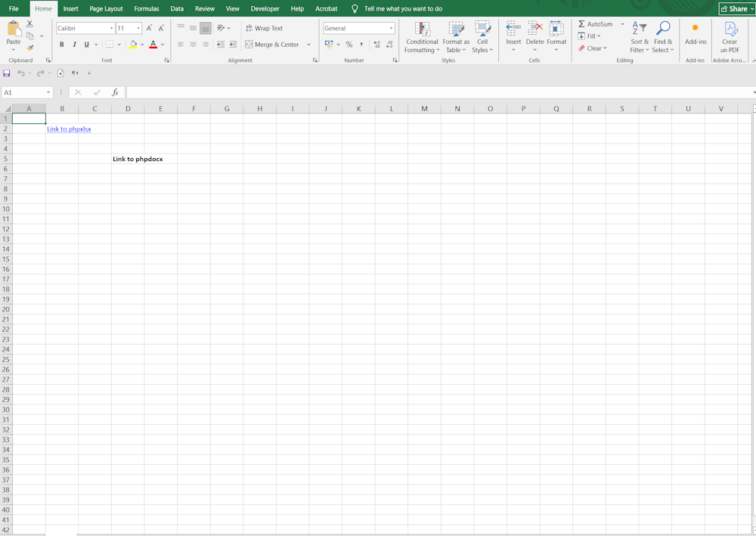
Task: Click the Increase Indent icon
Action: (232, 45)
